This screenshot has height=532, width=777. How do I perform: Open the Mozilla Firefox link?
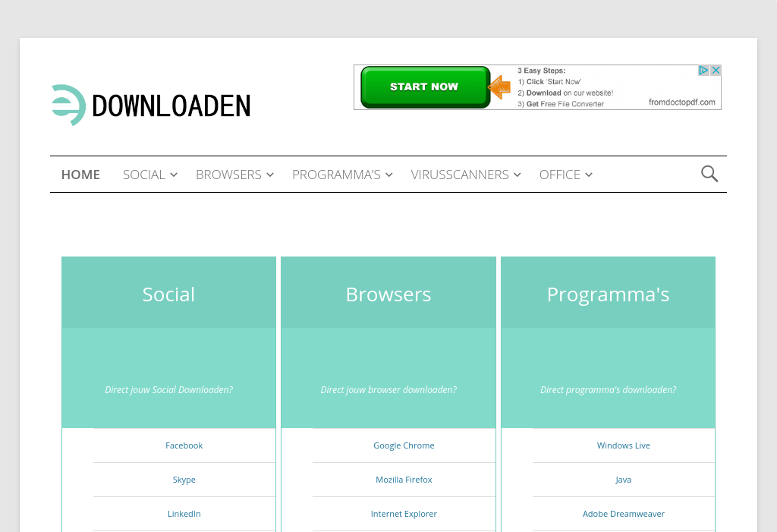404,480
